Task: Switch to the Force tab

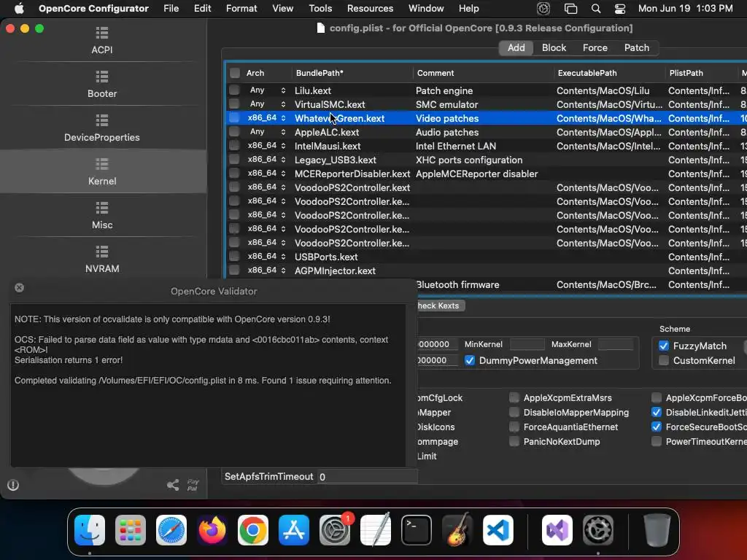Action: pyautogui.click(x=595, y=47)
